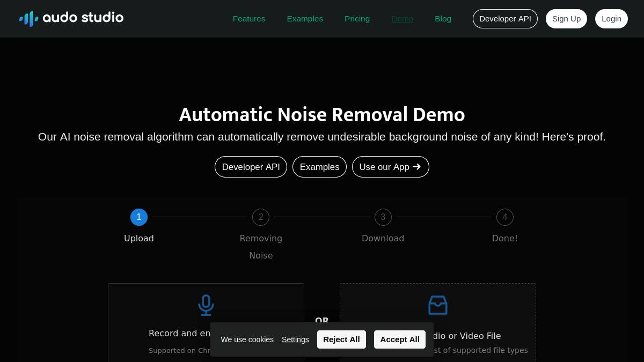Screen dimensions: 644x362
Task: Select step 4 Done circle
Action: tap(504, 217)
